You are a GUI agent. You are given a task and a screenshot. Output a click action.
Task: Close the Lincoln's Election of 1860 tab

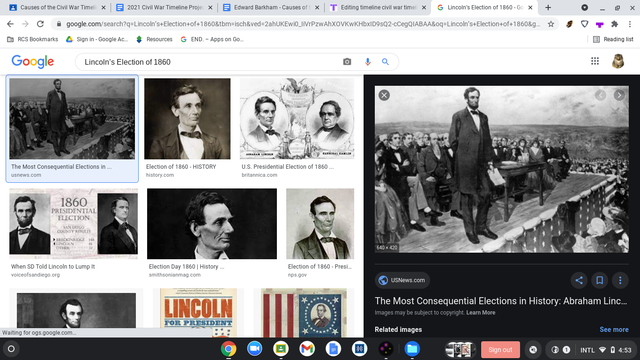[x=530, y=7]
